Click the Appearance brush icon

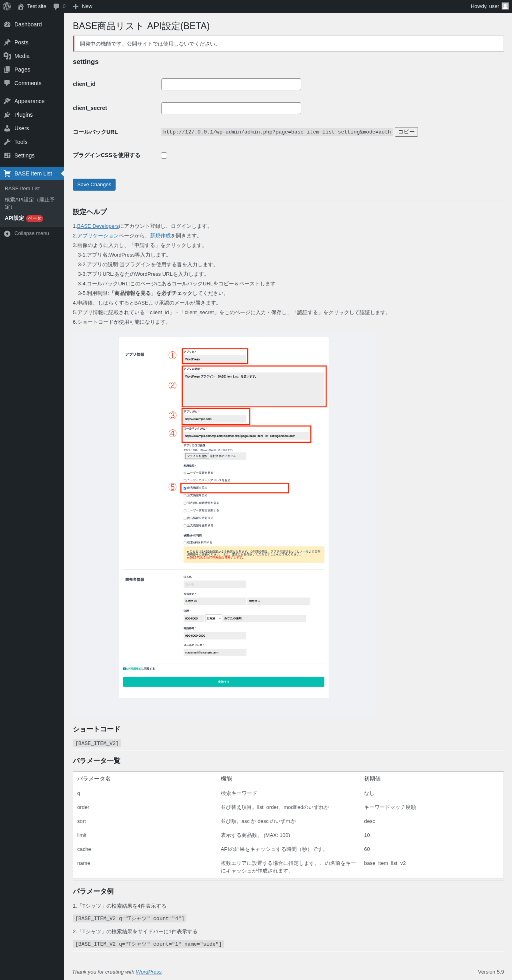7,101
